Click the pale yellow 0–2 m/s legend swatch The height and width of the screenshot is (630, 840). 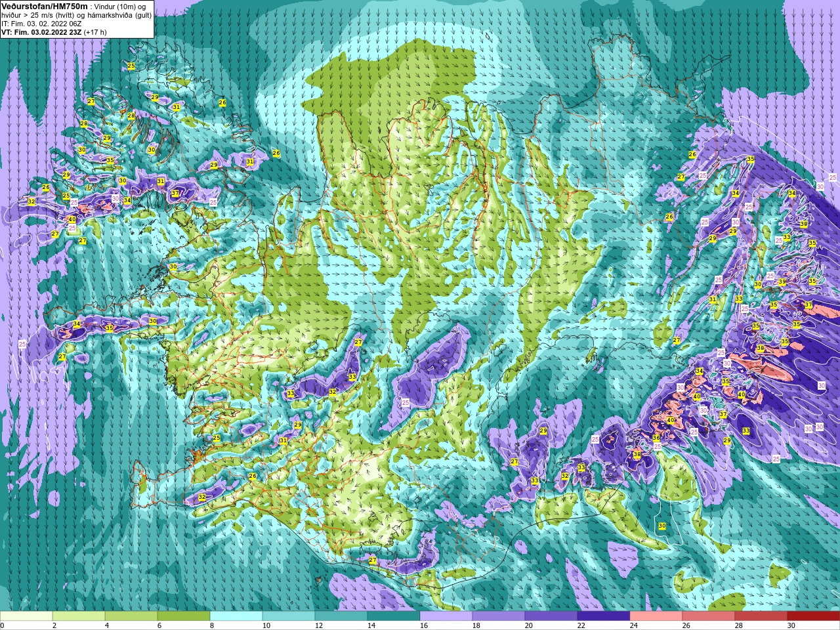pyautogui.click(x=26, y=616)
